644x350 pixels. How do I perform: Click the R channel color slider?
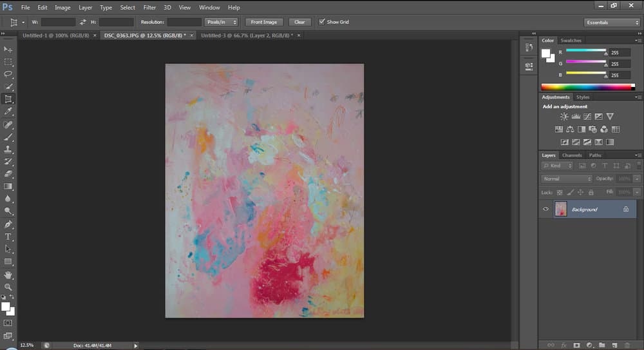pyautogui.click(x=586, y=51)
